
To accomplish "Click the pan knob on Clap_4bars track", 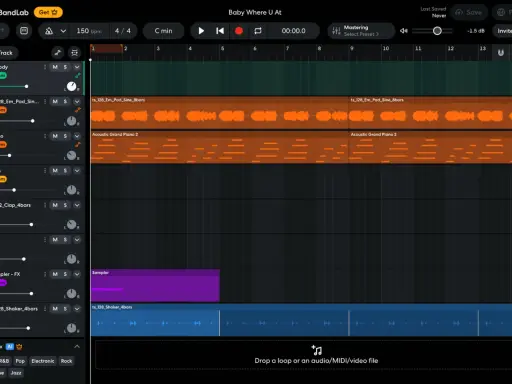I will tap(71, 225).
